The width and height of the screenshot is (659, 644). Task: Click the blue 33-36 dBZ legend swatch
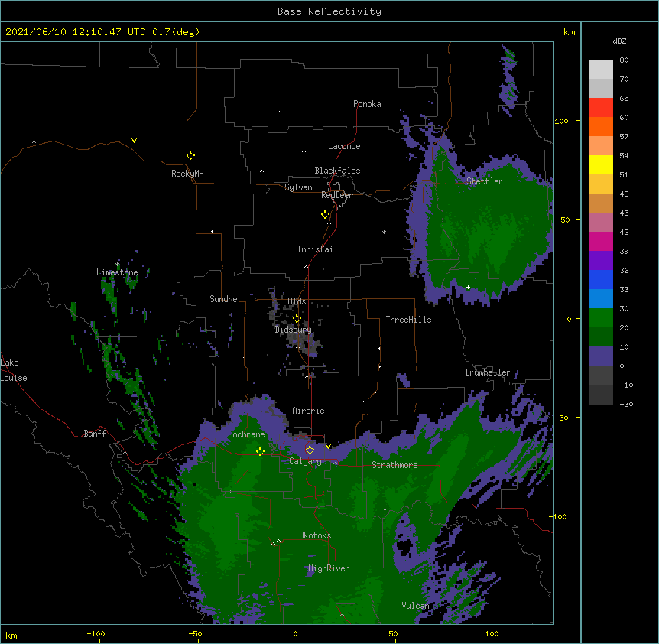coord(601,279)
